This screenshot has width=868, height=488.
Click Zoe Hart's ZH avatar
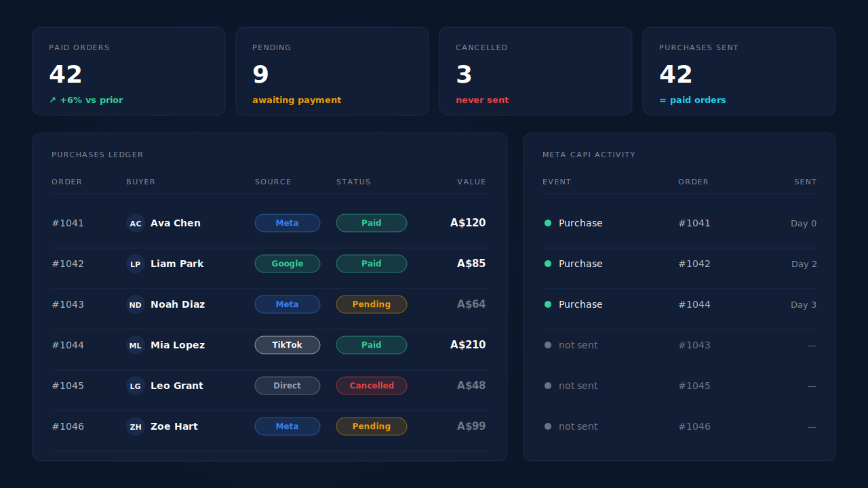pos(136,426)
